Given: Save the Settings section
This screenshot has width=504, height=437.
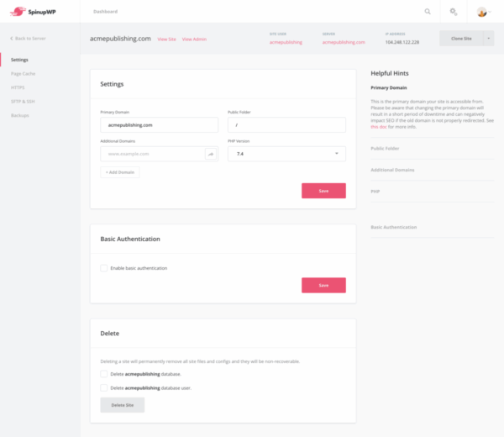Looking at the screenshot, I should pos(323,191).
